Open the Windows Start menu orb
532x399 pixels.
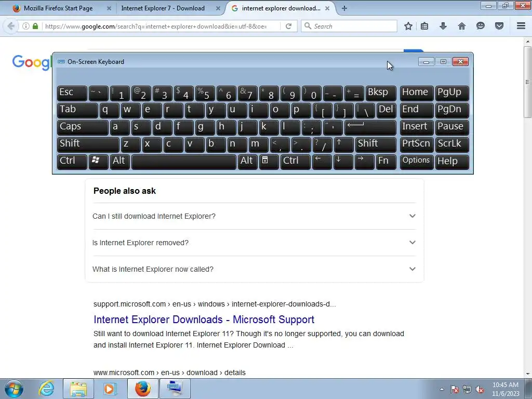(14, 389)
